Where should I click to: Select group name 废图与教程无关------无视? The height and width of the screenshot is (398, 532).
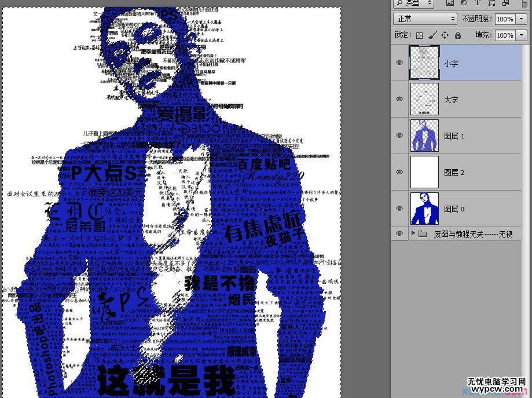473,234
